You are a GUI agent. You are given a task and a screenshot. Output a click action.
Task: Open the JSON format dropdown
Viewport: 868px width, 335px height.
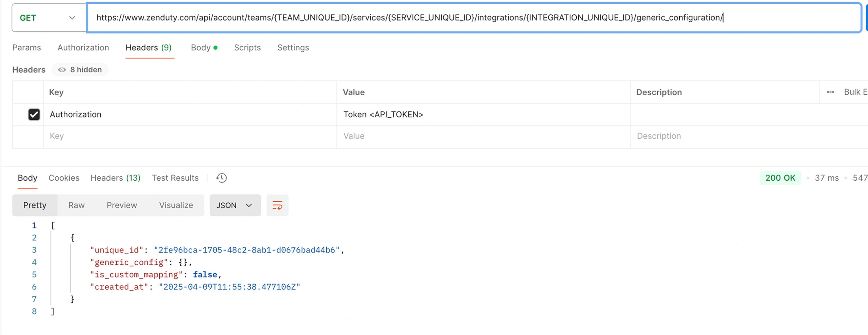pyautogui.click(x=235, y=205)
